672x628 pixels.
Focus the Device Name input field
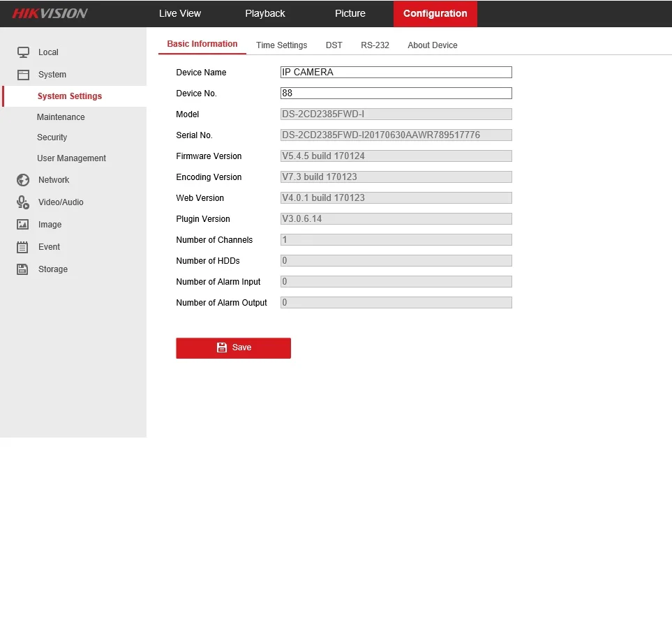point(396,72)
